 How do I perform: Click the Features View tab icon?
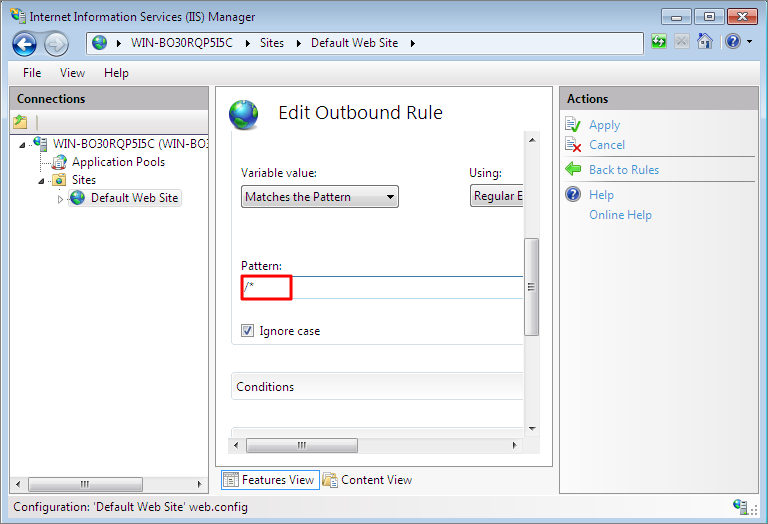pyautogui.click(x=230, y=479)
